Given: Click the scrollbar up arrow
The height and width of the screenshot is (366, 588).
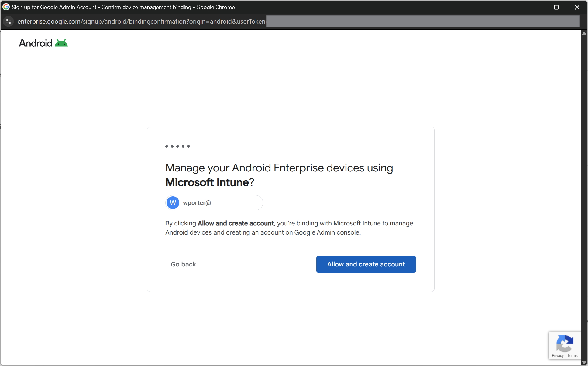Looking at the screenshot, I should tap(584, 33).
